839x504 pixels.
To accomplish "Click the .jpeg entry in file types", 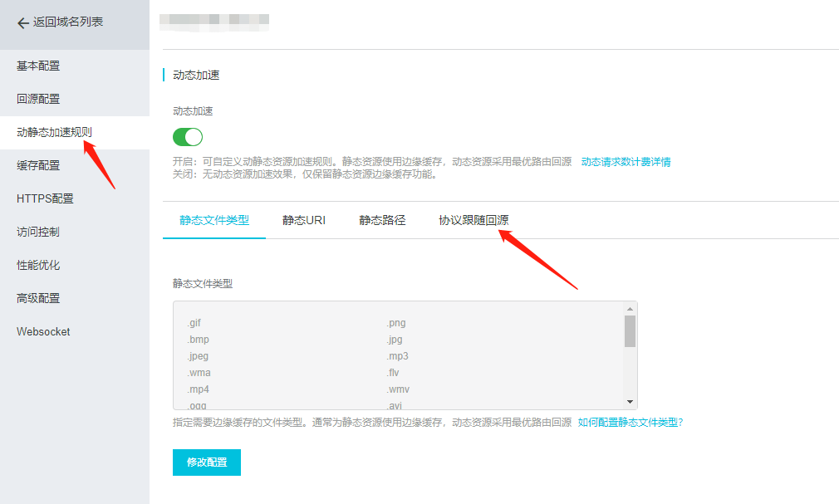I will [x=198, y=356].
